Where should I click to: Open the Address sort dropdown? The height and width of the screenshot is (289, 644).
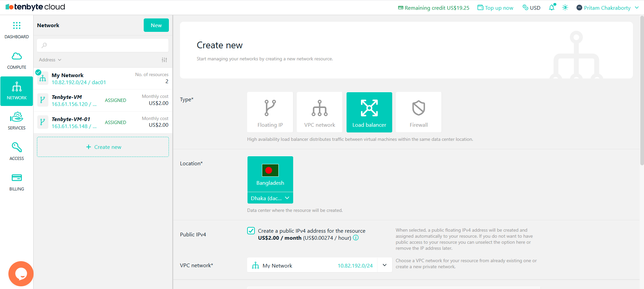[x=50, y=60]
